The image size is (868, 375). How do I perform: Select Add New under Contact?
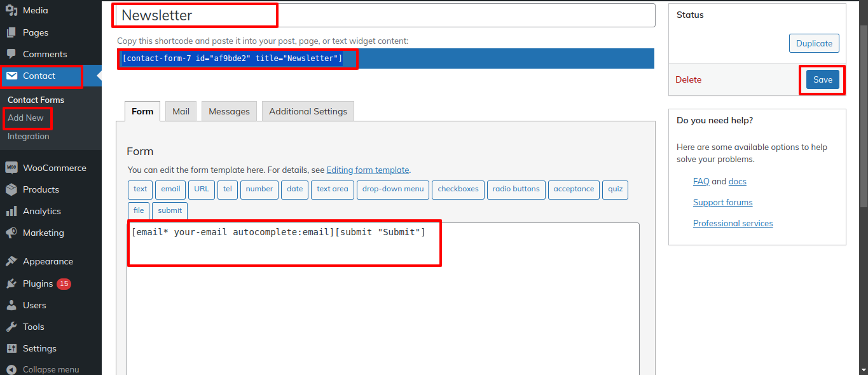click(x=25, y=118)
